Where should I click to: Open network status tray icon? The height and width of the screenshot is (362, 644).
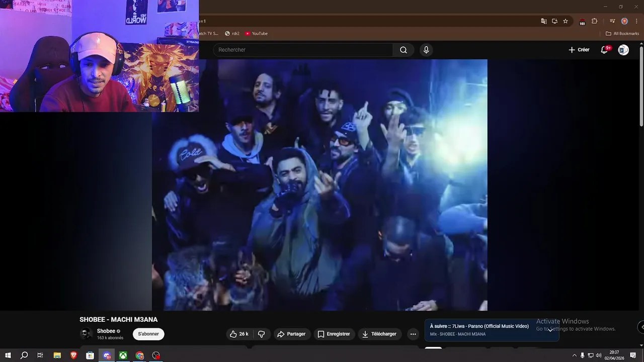pyautogui.click(x=591, y=355)
